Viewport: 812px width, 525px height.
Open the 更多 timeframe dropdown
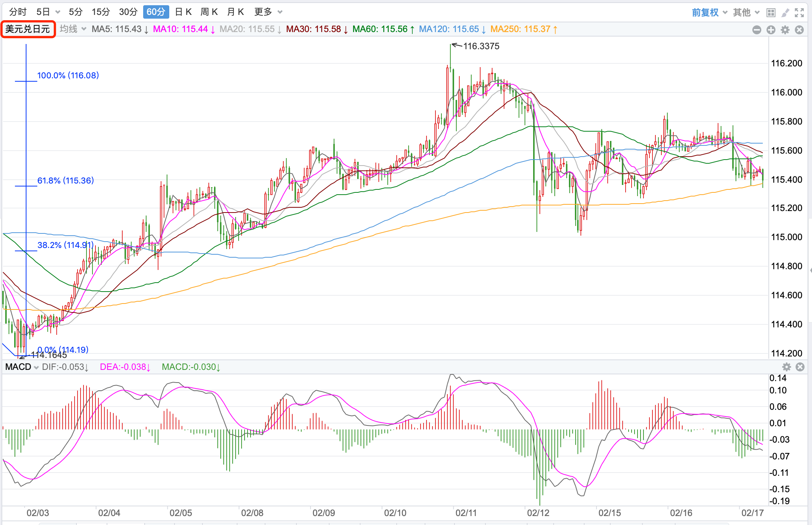(x=268, y=12)
